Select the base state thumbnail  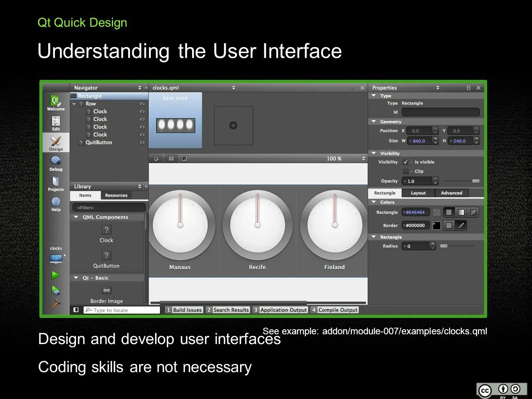pyautogui.click(x=175, y=120)
